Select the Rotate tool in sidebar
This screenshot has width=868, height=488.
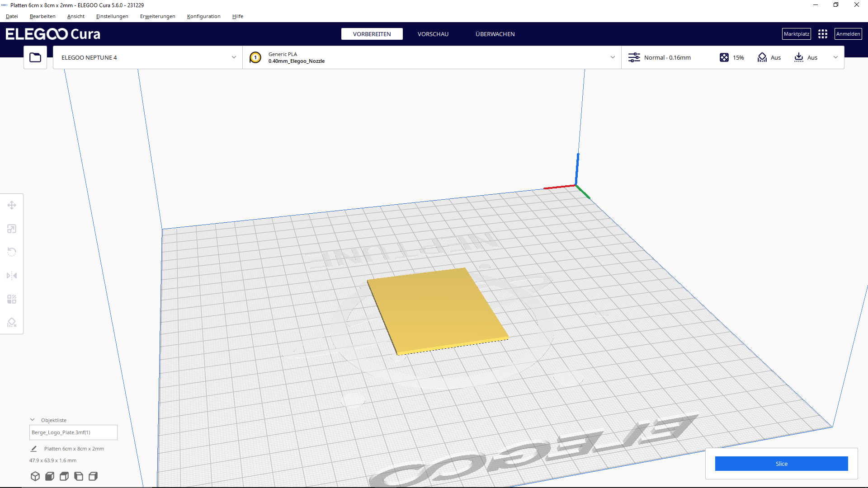click(x=12, y=252)
